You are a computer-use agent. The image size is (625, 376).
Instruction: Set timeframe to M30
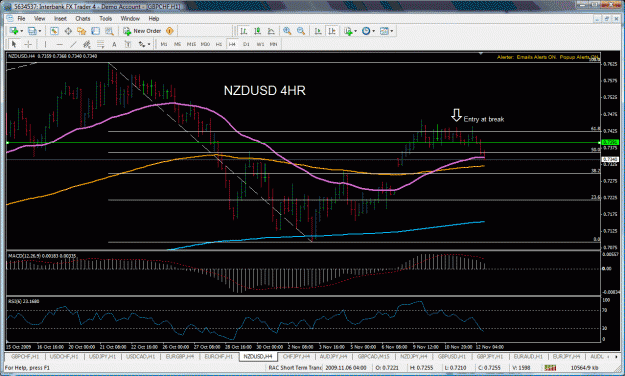pyautogui.click(x=205, y=44)
